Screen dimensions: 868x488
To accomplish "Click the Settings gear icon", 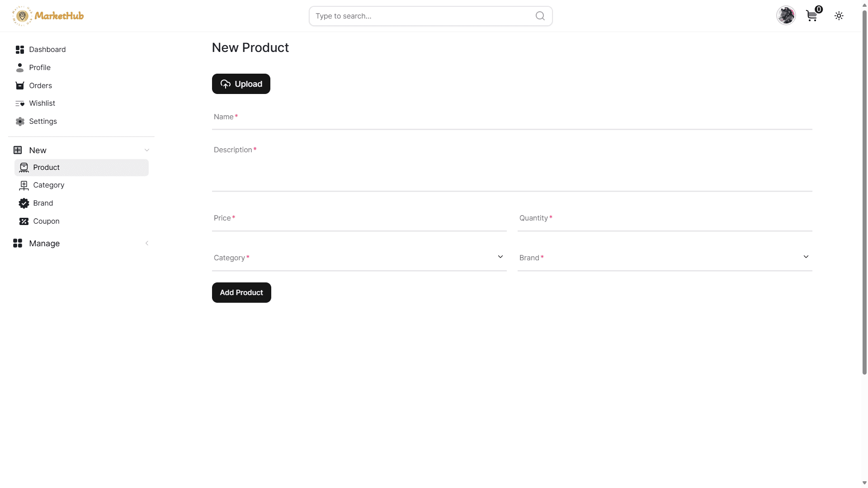I will coord(20,122).
